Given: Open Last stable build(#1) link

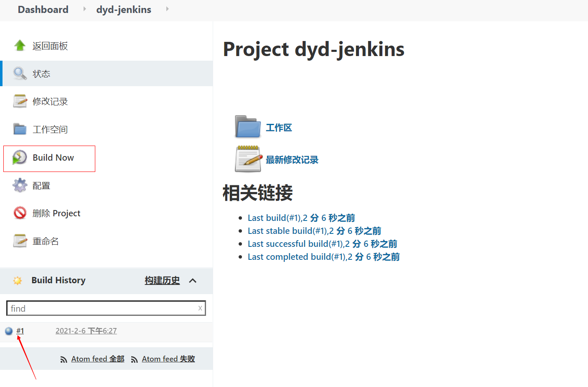Looking at the screenshot, I should (314, 231).
